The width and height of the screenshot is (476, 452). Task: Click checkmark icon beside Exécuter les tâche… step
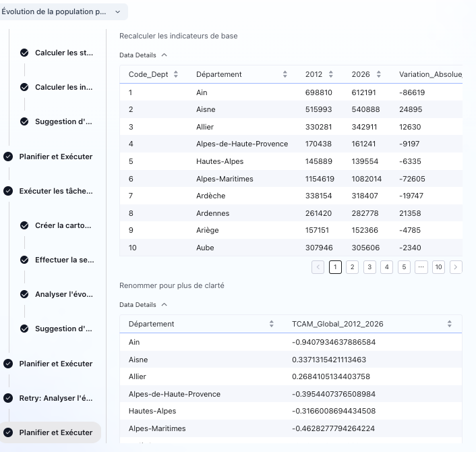(x=8, y=191)
